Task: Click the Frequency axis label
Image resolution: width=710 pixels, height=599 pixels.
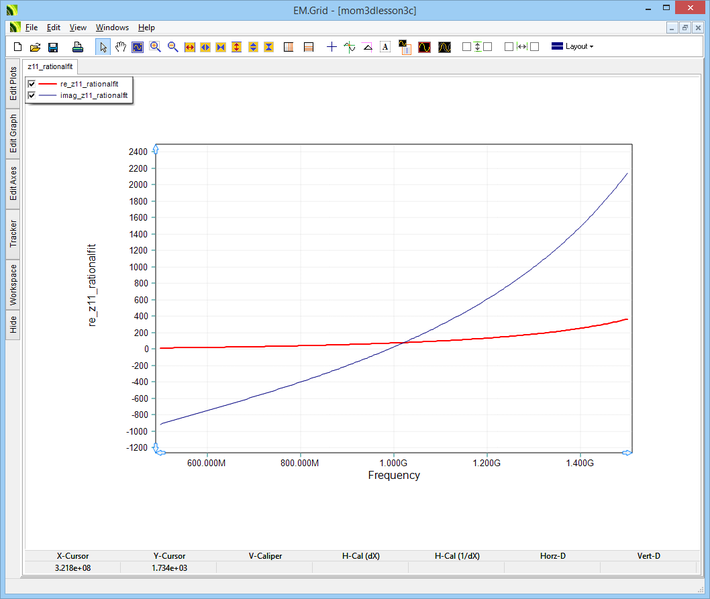Action: (x=394, y=475)
